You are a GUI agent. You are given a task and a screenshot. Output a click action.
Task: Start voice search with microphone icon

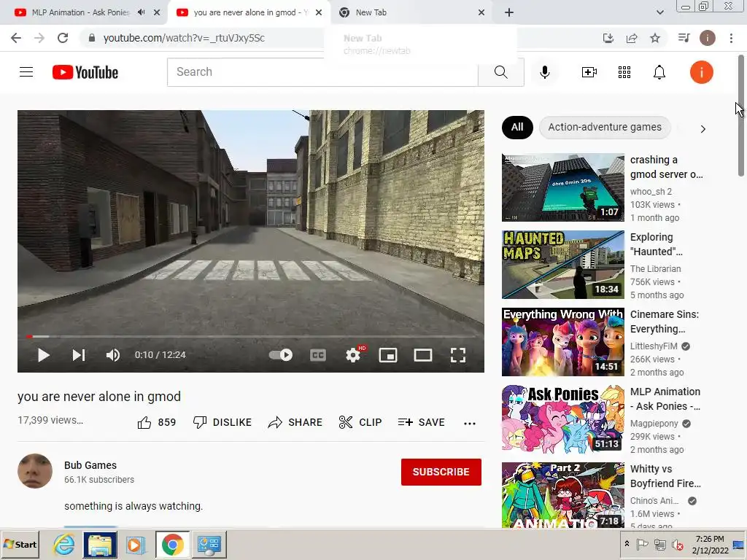click(x=545, y=72)
